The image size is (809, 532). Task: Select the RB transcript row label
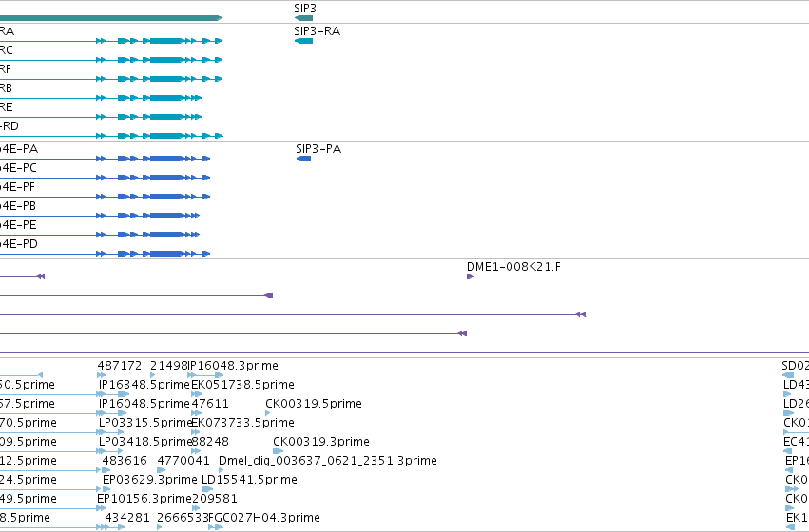click(7, 88)
